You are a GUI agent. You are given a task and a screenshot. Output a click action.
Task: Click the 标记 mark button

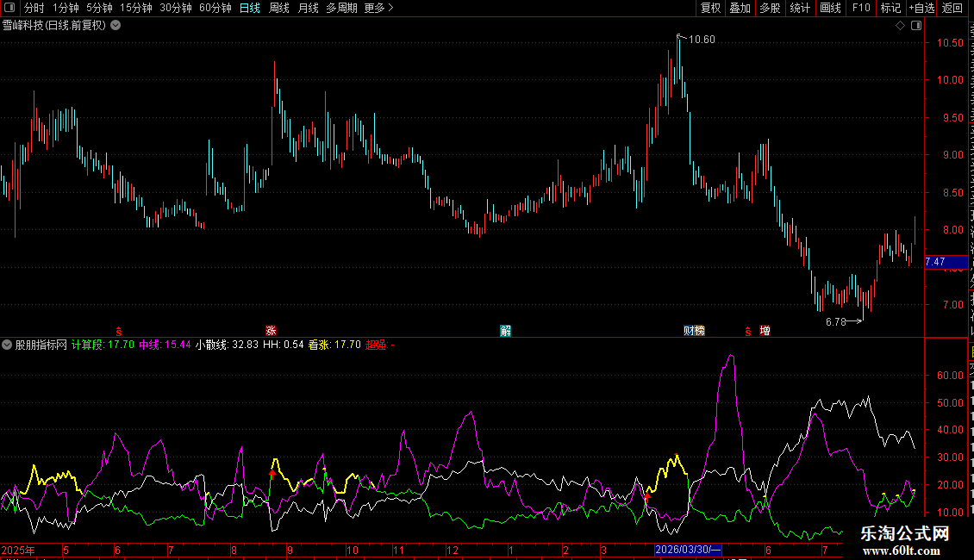(x=890, y=8)
